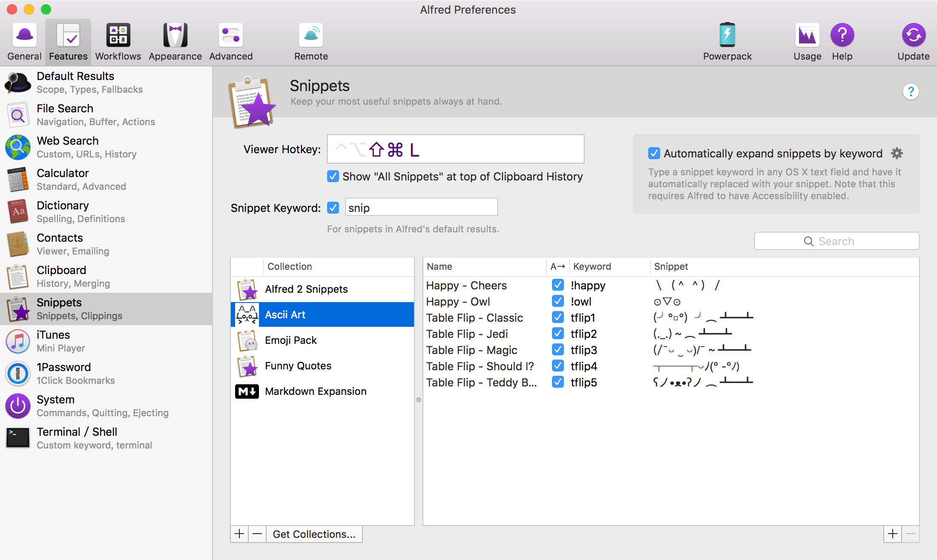Disable automatically expand snippets by keyword
Screen dimensions: 937x560
click(654, 153)
